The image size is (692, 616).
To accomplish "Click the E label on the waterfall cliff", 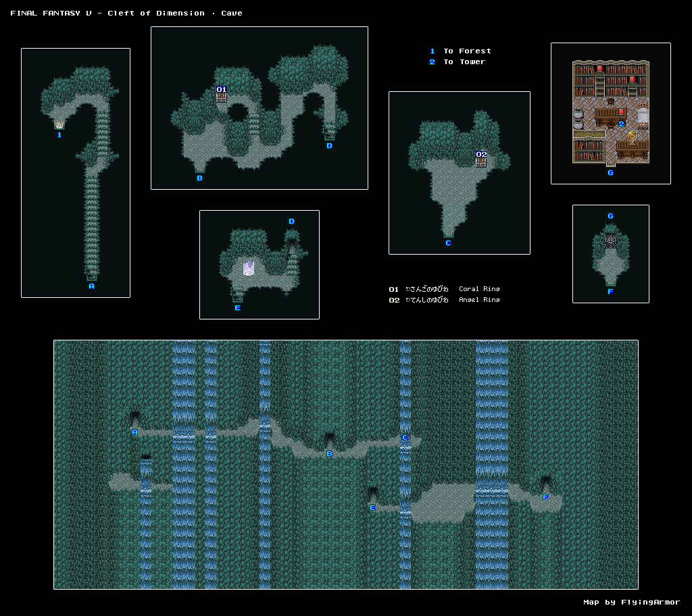I will click(x=372, y=507).
